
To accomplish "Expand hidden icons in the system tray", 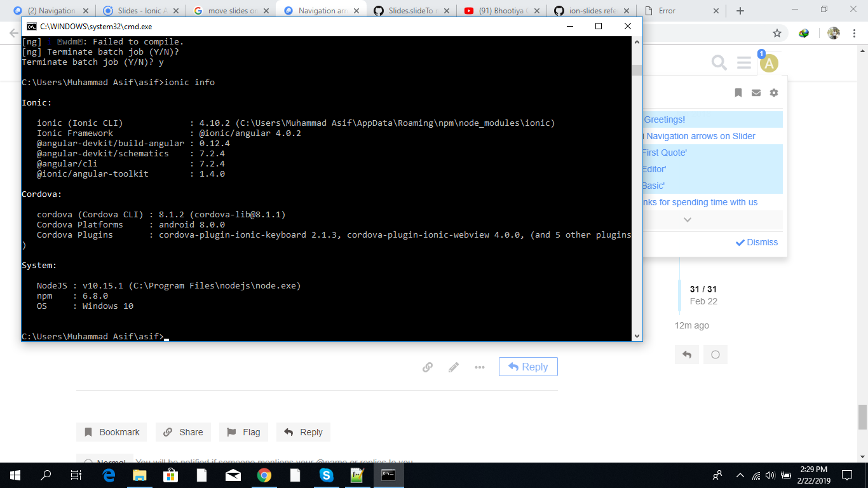I will click(739, 475).
